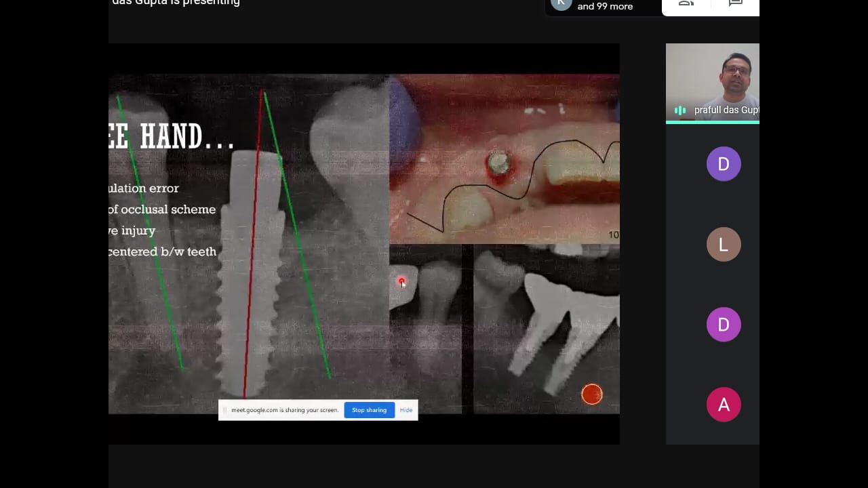Select the pink A participant avatar
This screenshot has width=868, height=488.
click(723, 405)
